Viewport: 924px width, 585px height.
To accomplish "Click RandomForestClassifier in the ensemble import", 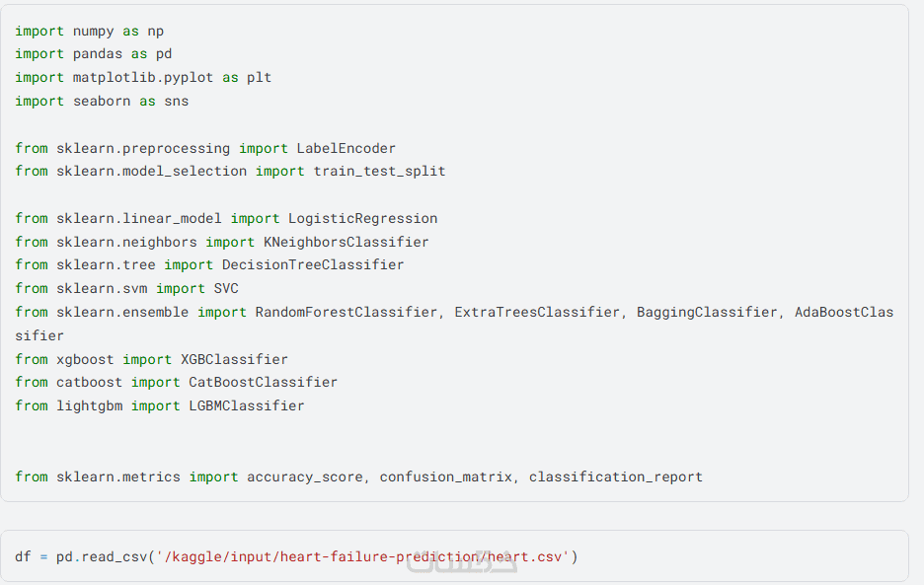I will [x=346, y=312].
